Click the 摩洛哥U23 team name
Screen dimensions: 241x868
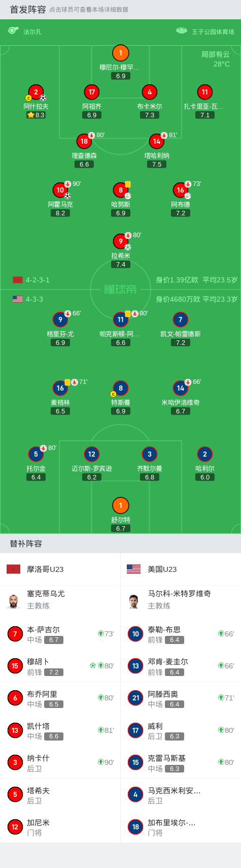pyautogui.click(x=45, y=569)
